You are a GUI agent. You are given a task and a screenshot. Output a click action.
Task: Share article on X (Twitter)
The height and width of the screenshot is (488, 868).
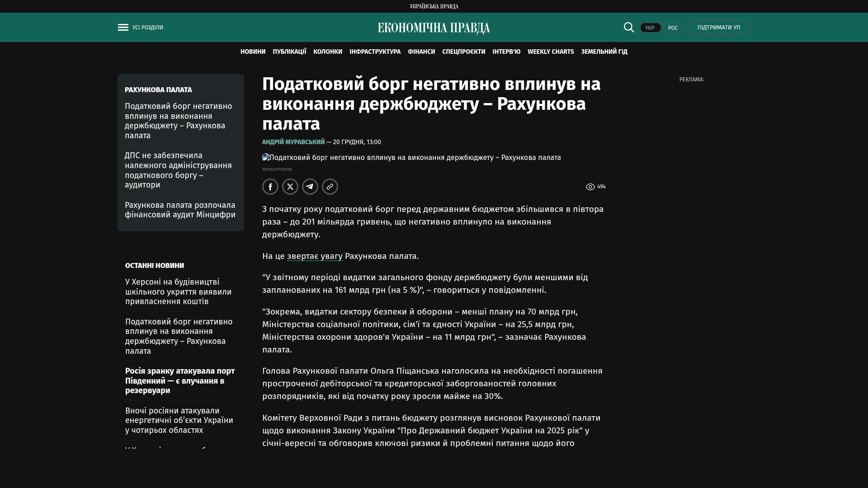(290, 187)
